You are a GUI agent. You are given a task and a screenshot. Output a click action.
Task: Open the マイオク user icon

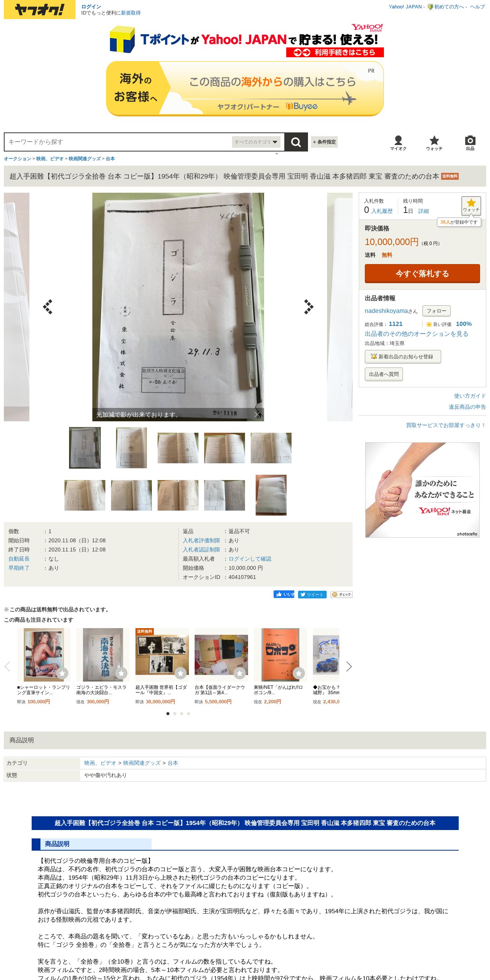[x=398, y=143]
